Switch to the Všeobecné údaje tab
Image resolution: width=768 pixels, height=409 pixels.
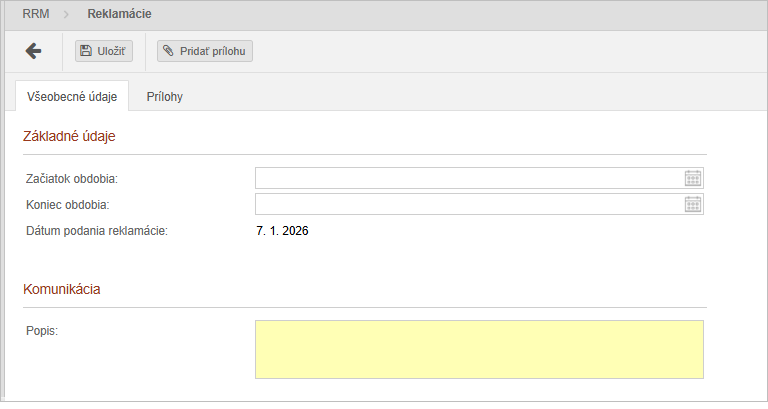click(x=72, y=97)
